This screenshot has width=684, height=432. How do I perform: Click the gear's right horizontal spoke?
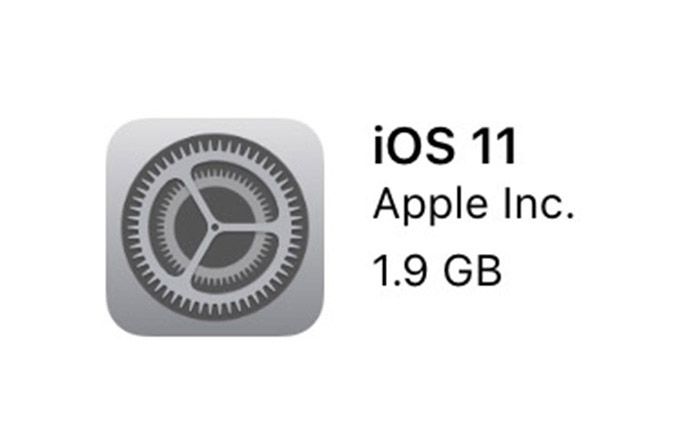point(249,228)
